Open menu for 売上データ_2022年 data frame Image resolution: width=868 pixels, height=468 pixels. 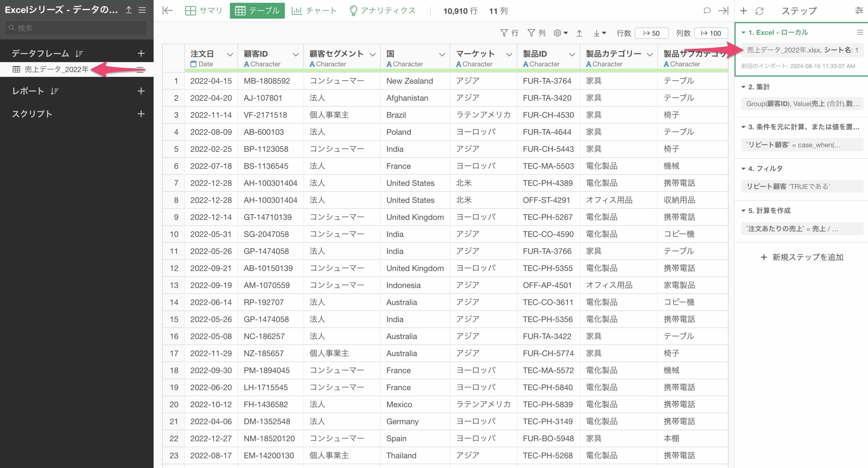pos(140,69)
